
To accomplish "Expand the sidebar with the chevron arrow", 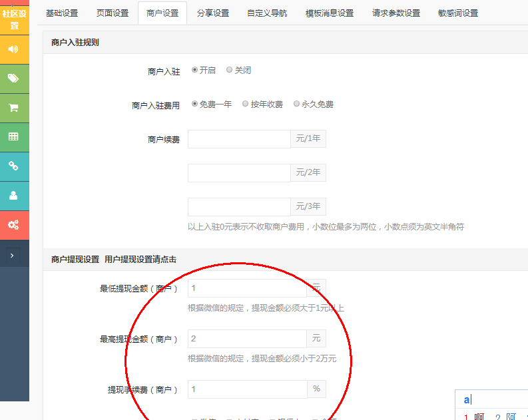I will (x=12, y=256).
